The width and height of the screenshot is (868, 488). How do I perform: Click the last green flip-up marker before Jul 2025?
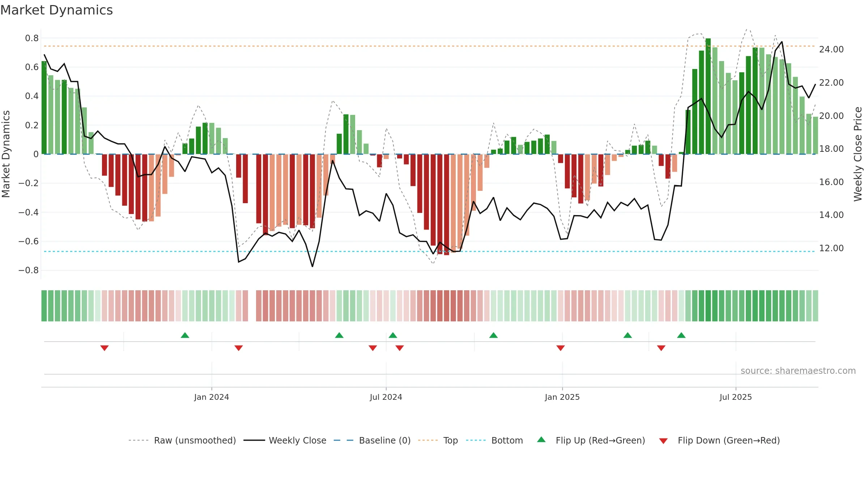pos(681,335)
